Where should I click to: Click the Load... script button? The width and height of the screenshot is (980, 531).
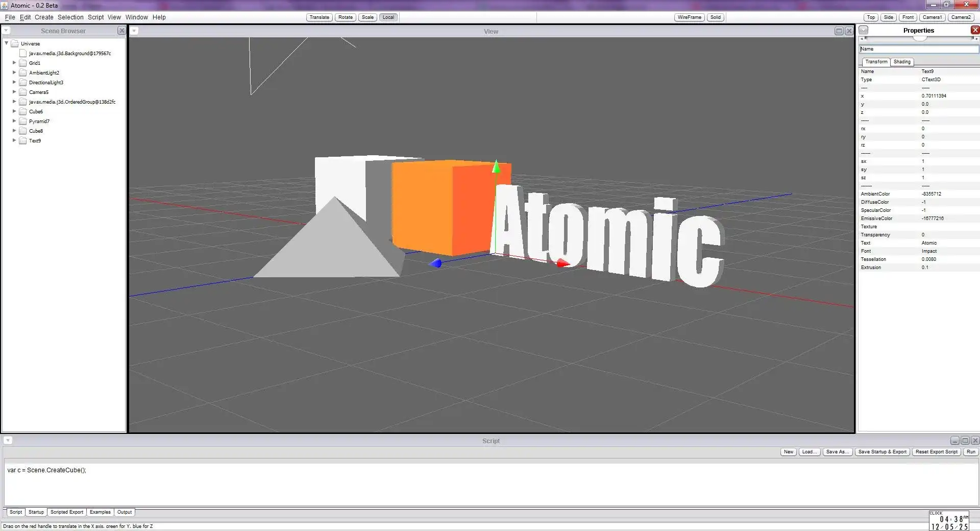pyautogui.click(x=810, y=452)
